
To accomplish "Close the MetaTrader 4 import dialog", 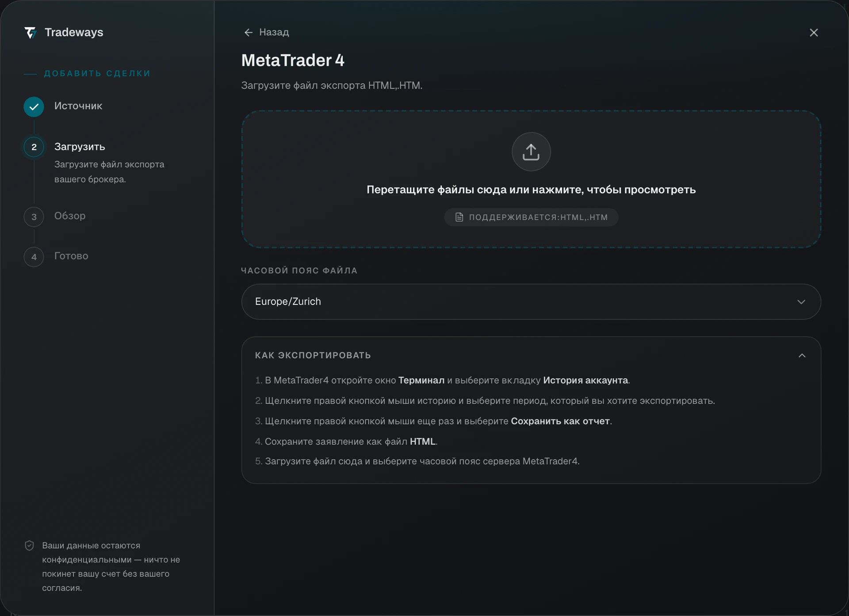I will [814, 33].
